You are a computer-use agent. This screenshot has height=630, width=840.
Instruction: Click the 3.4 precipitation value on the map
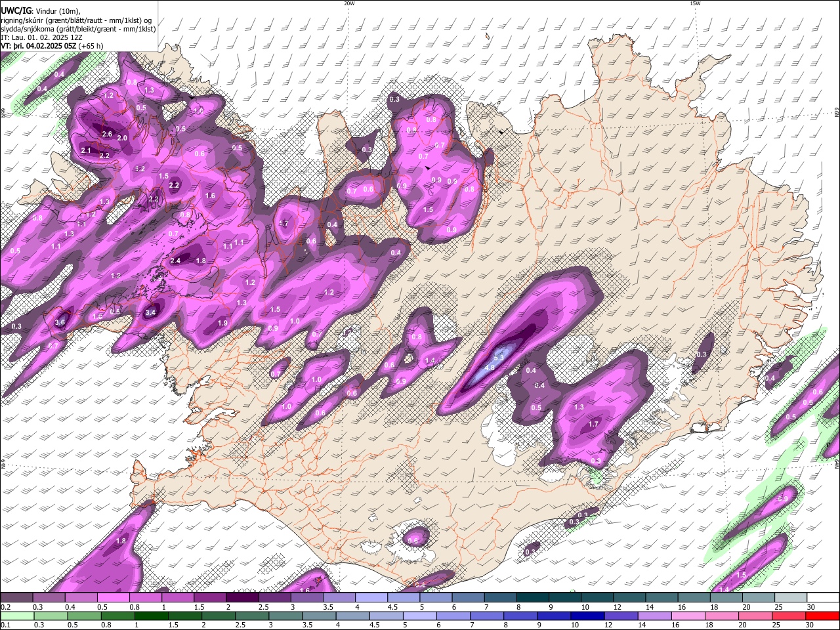click(x=150, y=313)
